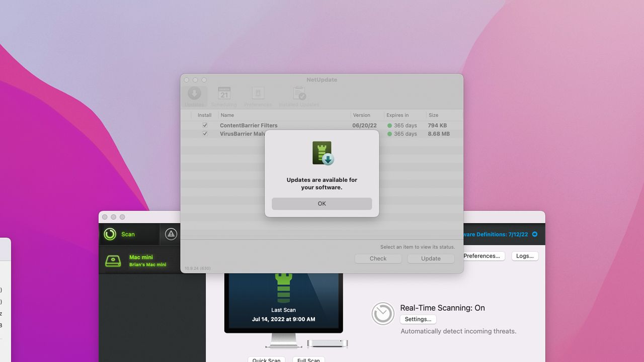
Task: Open the Malware Definitions 7/12/22 link
Action: click(496, 234)
